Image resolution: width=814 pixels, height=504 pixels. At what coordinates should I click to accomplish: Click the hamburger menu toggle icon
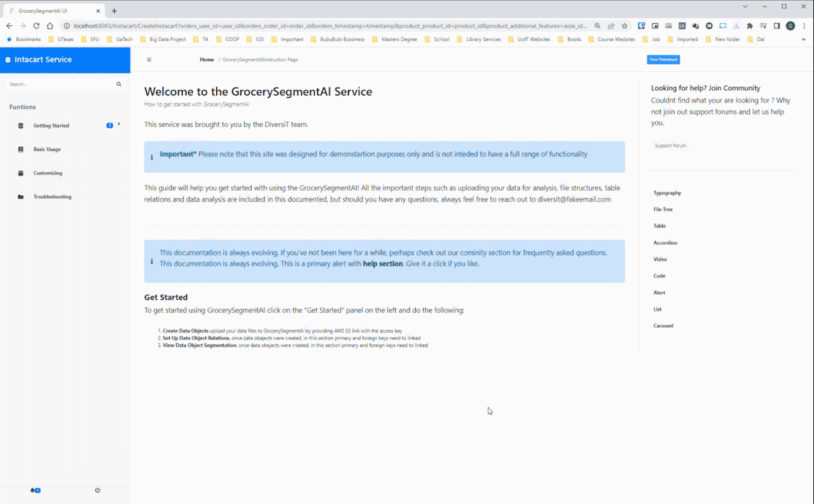click(149, 60)
